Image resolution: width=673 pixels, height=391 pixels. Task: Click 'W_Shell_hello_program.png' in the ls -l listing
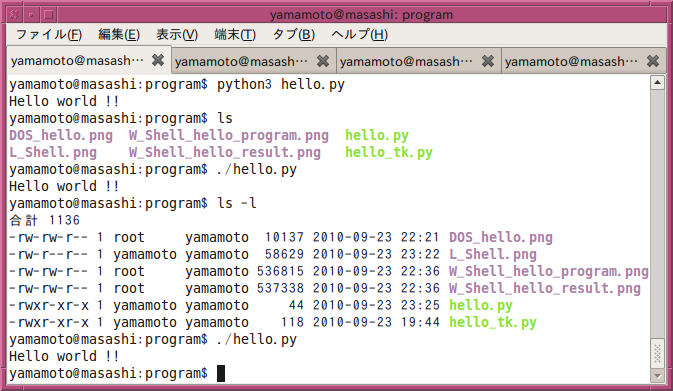549,271
